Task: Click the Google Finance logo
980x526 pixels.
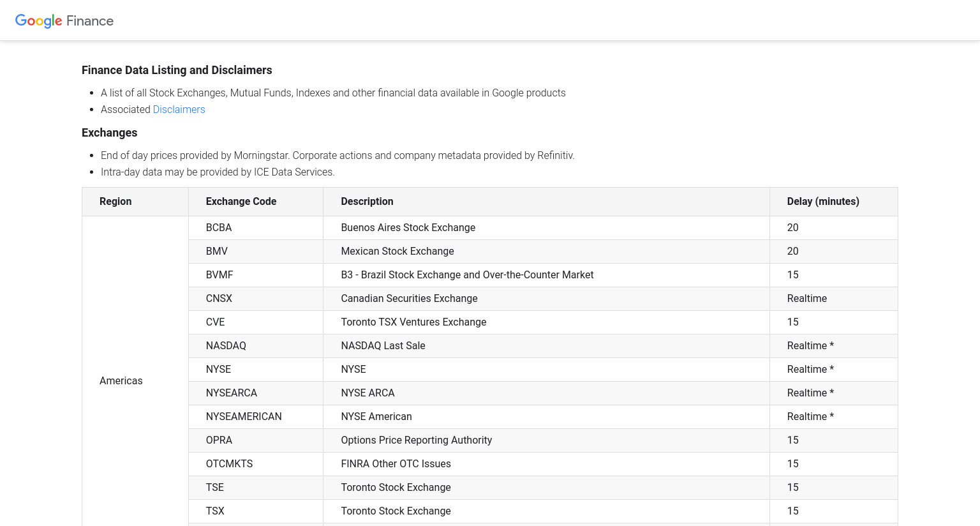Action: click(64, 20)
